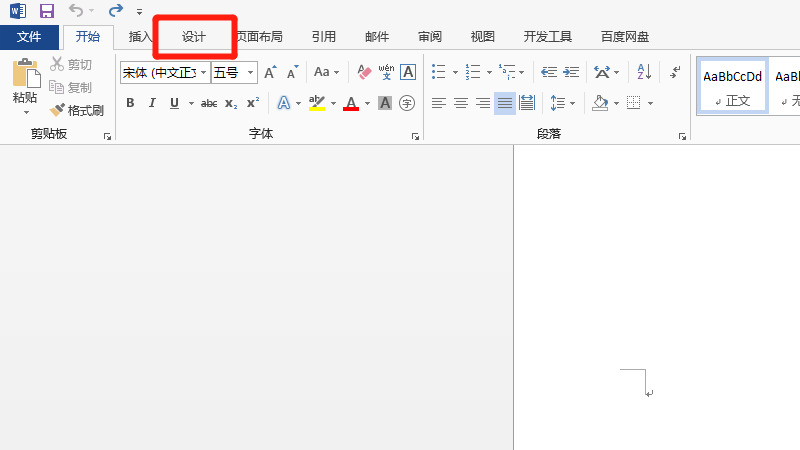Open the underline style dropdown arrow
The height and width of the screenshot is (450, 800).
click(191, 104)
